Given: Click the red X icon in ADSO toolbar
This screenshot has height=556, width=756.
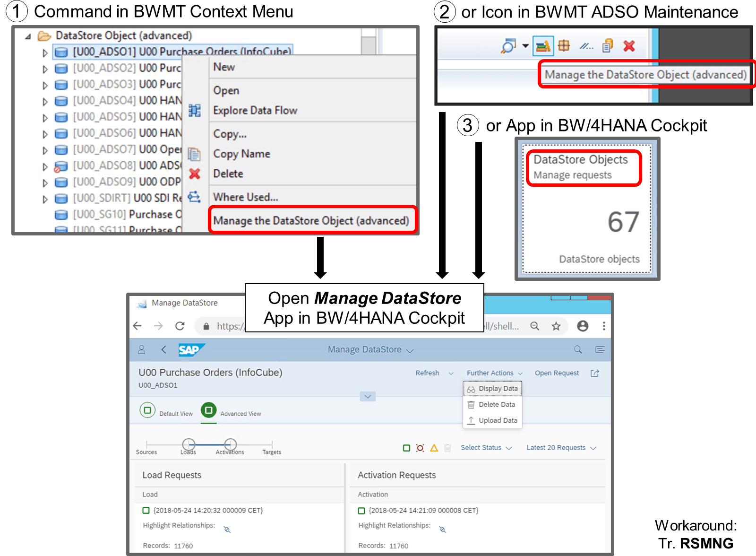Looking at the screenshot, I should pyautogui.click(x=629, y=46).
